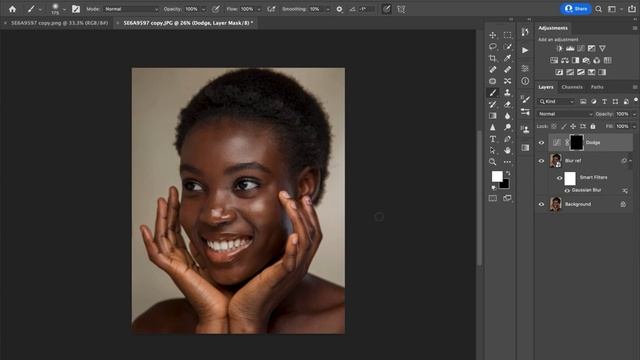This screenshot has height=360, width=640.
Task: Click the foreground color swatch
Action: click(x=497, y=176)
